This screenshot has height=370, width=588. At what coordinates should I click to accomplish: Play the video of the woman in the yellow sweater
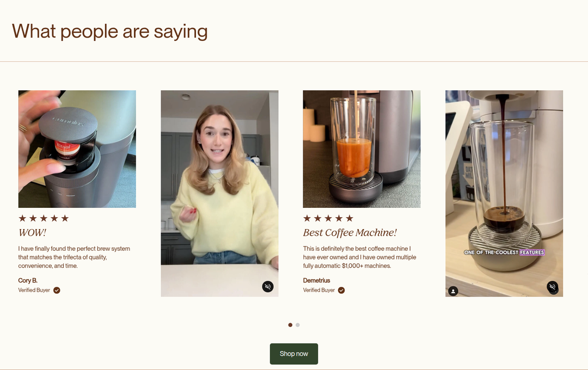(x=220, y=194)
